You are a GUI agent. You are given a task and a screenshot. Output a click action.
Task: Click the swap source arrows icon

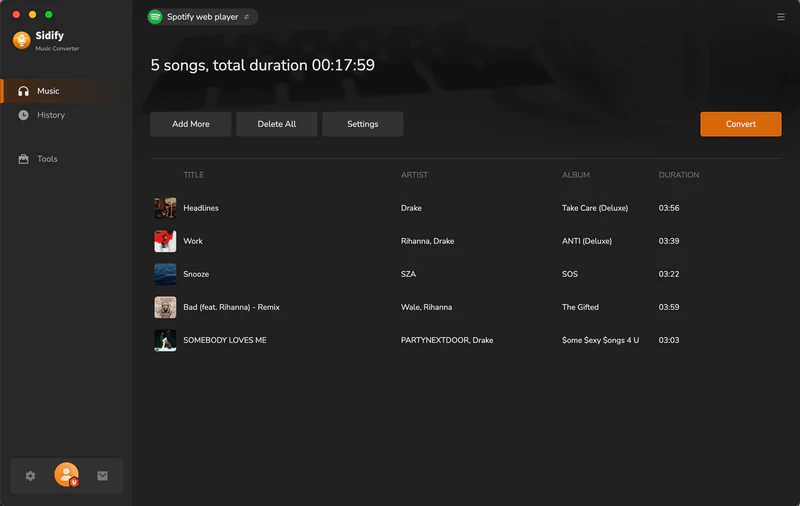click(x=247, y=17)
